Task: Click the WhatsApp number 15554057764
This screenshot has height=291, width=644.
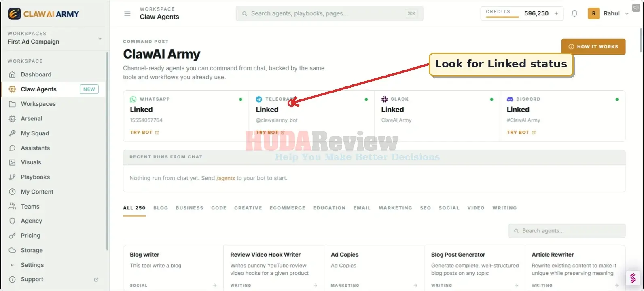Action: [x=146, y=120]
